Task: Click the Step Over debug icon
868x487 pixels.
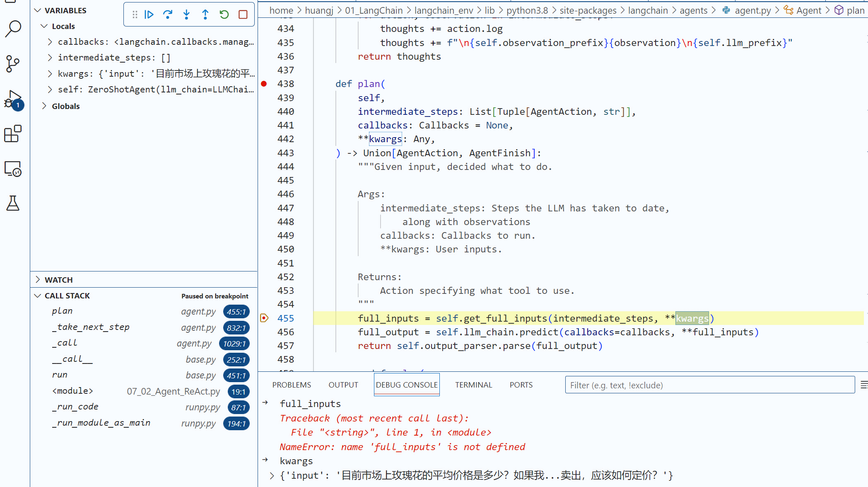Action: 168,15
